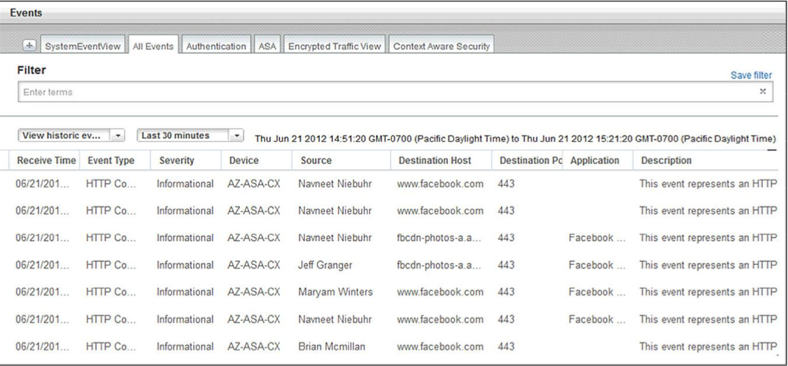Sort by Destination Port column header
788x366 pixels.
tap(527, 160)
